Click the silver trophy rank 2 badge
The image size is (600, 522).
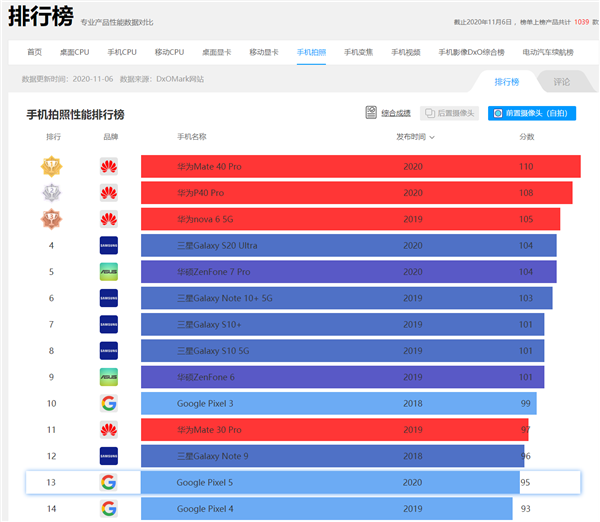tap(52, 193)
